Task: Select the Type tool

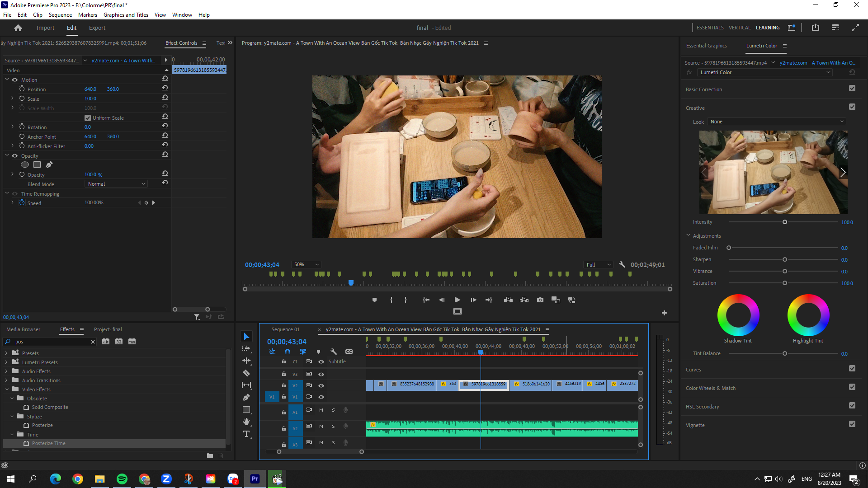Action: click(246, 434)
